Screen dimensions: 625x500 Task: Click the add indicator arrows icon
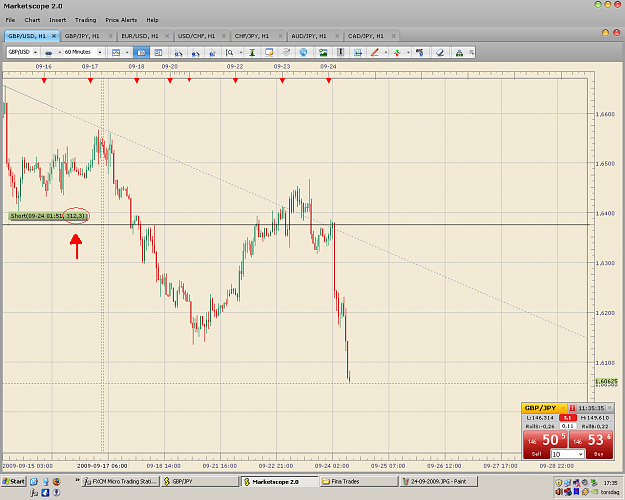click(397, 52)
